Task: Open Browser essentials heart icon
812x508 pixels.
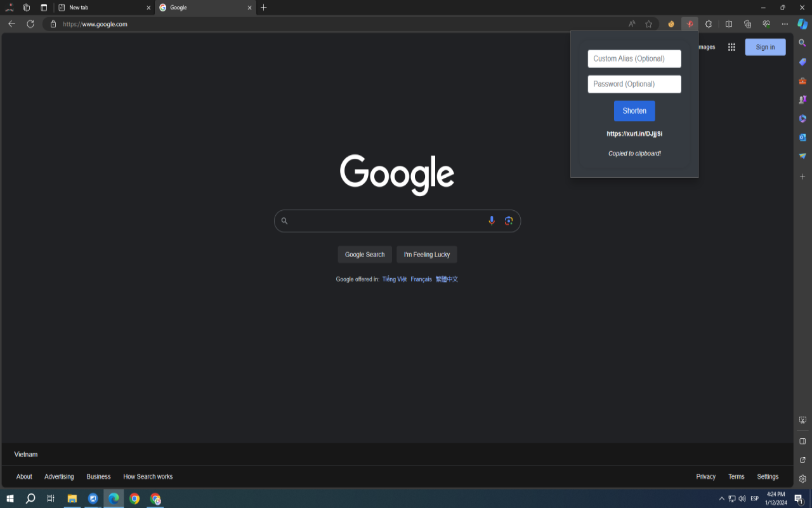Action: (766, 24)
